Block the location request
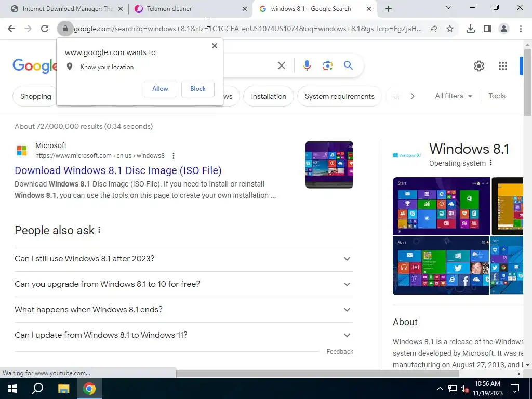The height and width of the screenshot is (399, 532). click(x=198, y=89)
